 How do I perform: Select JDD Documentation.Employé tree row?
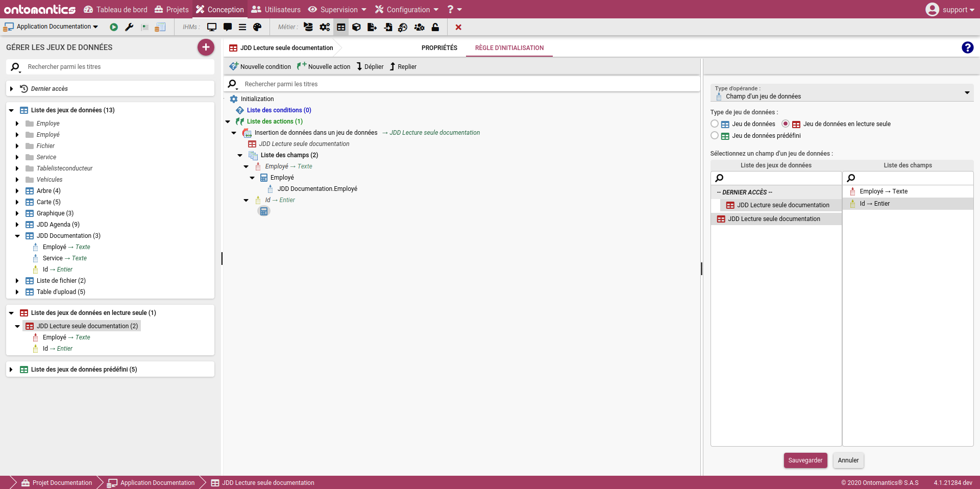tap(312, 189)
